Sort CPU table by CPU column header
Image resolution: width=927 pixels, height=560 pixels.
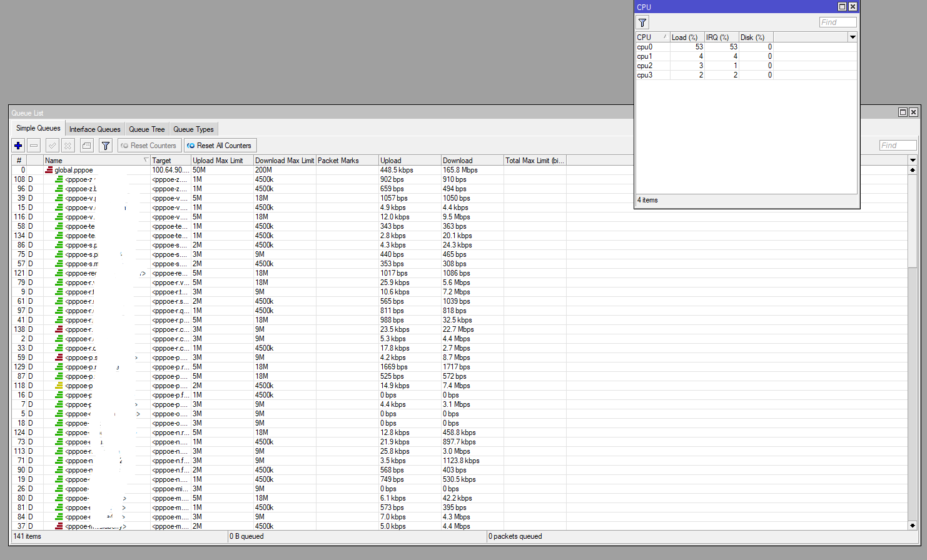pyautogui.click(x=652, y=37)
